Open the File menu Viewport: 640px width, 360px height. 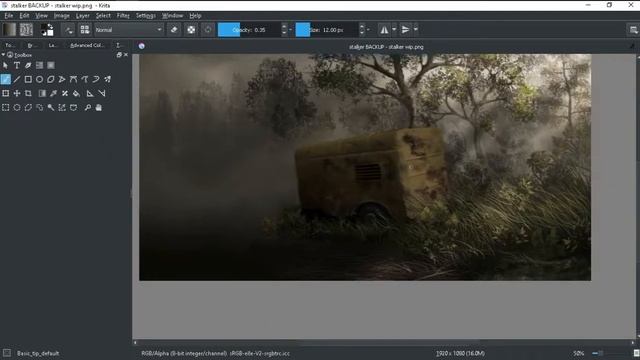pos(9,16)
